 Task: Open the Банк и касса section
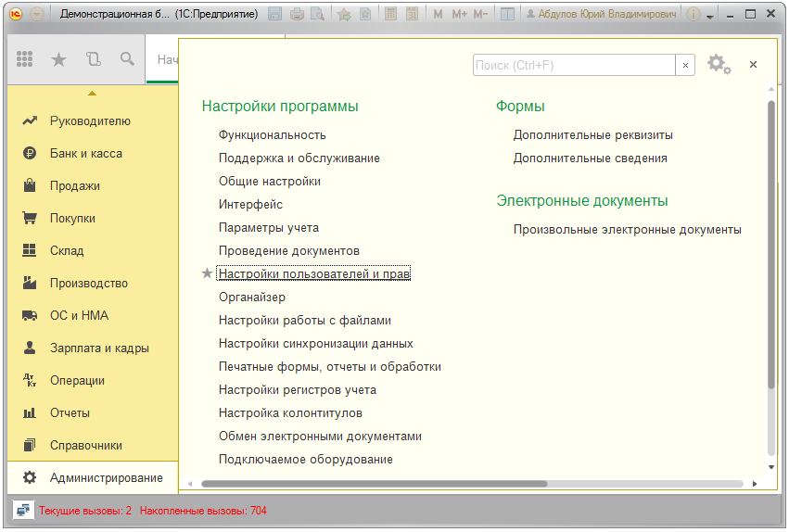coord(85,154)
